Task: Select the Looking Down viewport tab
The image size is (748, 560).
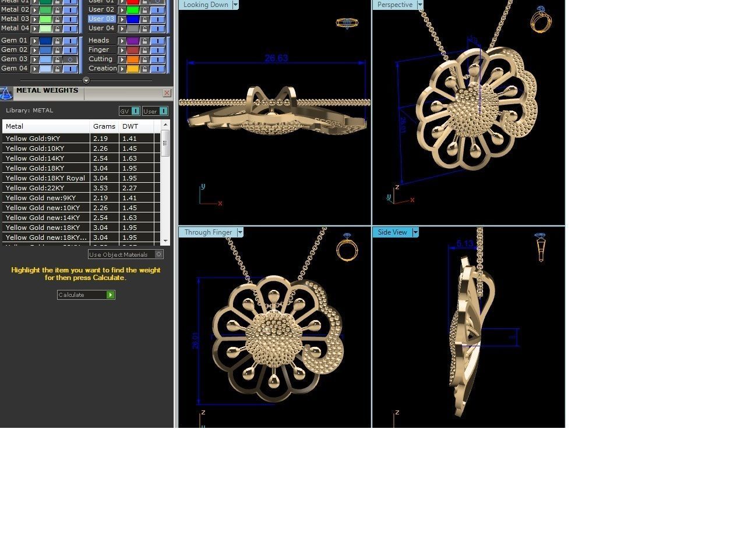Action: click(206, 5)
